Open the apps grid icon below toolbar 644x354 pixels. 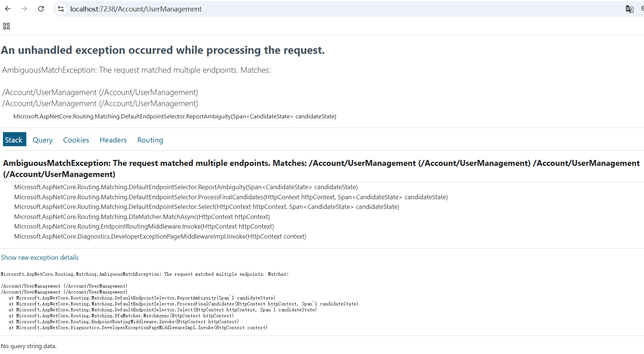[x=6, y=26]
